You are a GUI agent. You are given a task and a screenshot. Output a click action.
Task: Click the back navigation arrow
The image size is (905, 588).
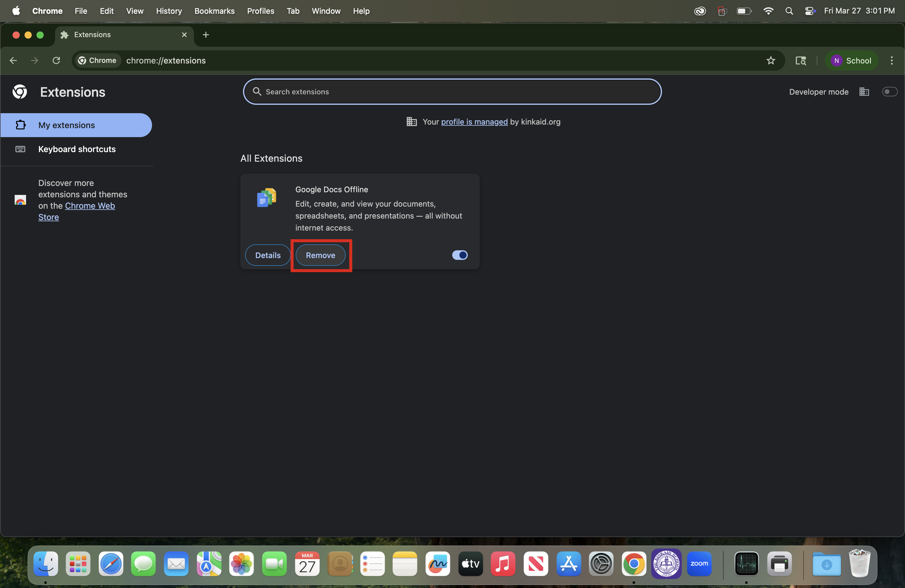click(x=13, y=60)
